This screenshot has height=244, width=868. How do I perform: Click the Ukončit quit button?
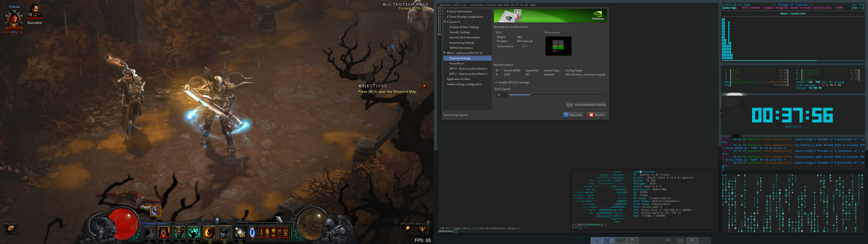coord(597,115)
